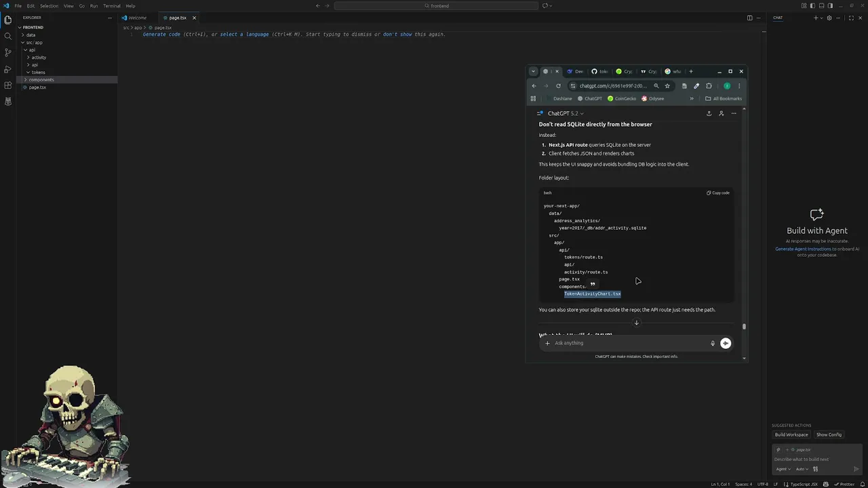The width and height of the screenshot is (868, 488).
Task: Open the Source Control view
Action: pos(8,52)
